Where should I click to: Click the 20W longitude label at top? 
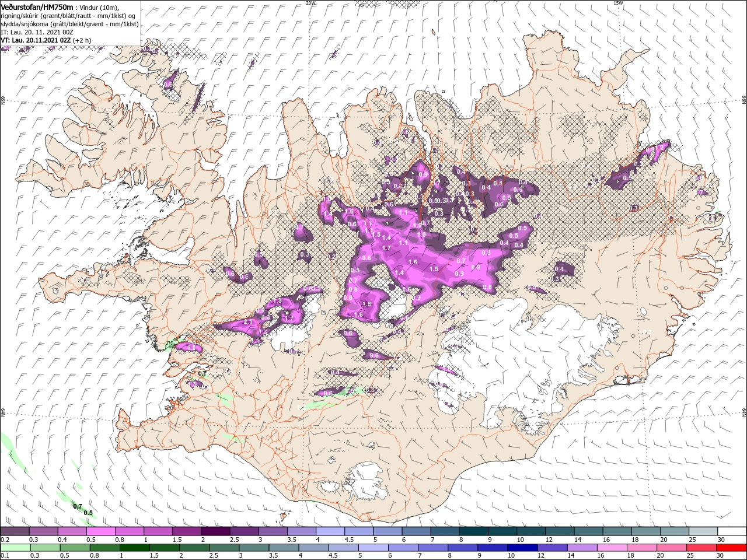click(x=310, y=3)
